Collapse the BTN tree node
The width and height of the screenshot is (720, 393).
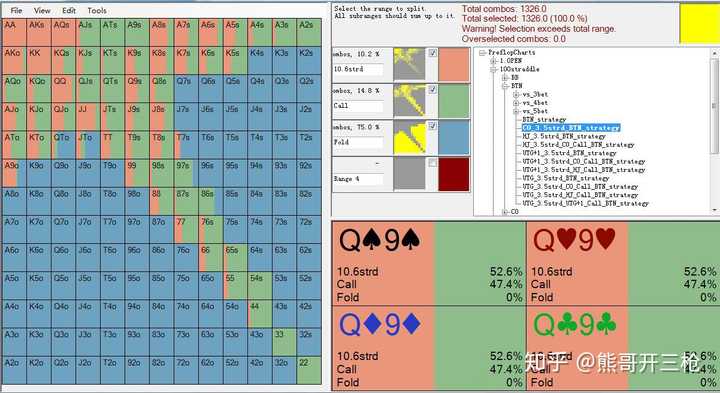click(505, 86)
